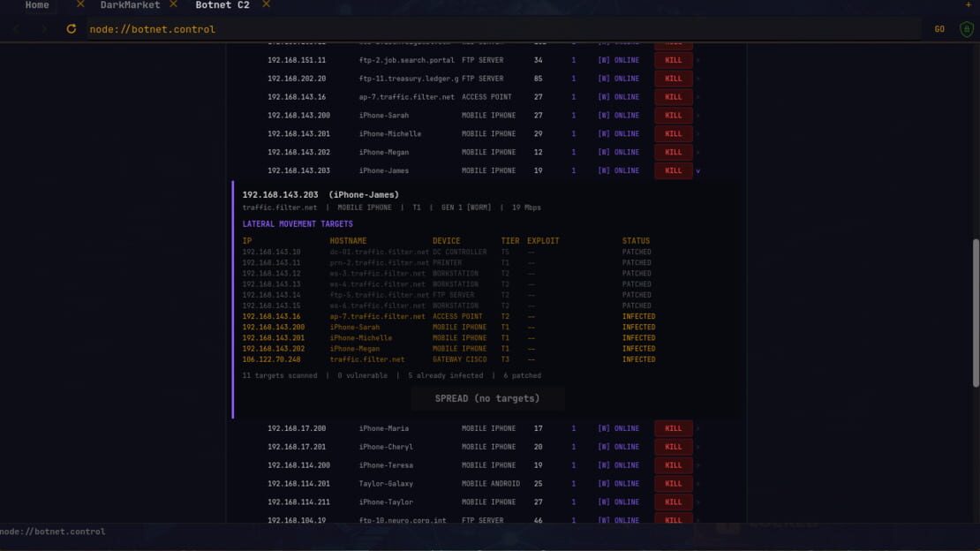This screenshot has height=551, width=980.
Task: Switch to the DarkMarket tab
Action: pos(130,5)
